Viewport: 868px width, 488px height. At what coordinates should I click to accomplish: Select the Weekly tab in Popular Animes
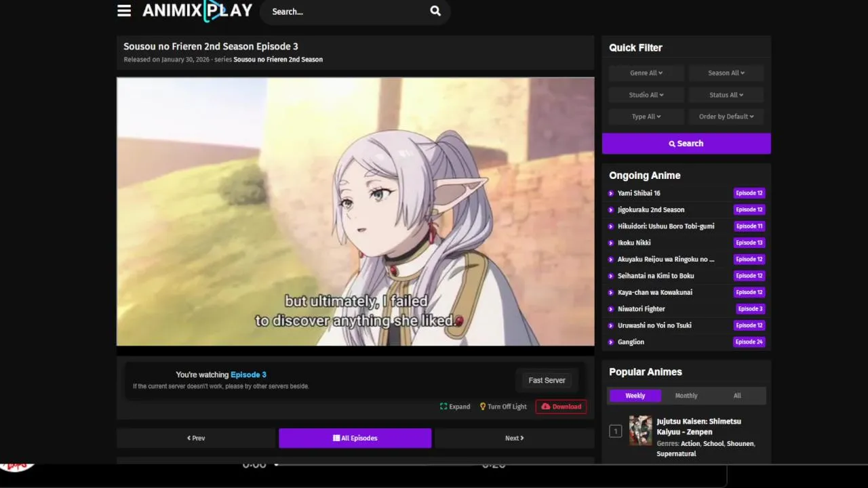[x=635, y=396]
